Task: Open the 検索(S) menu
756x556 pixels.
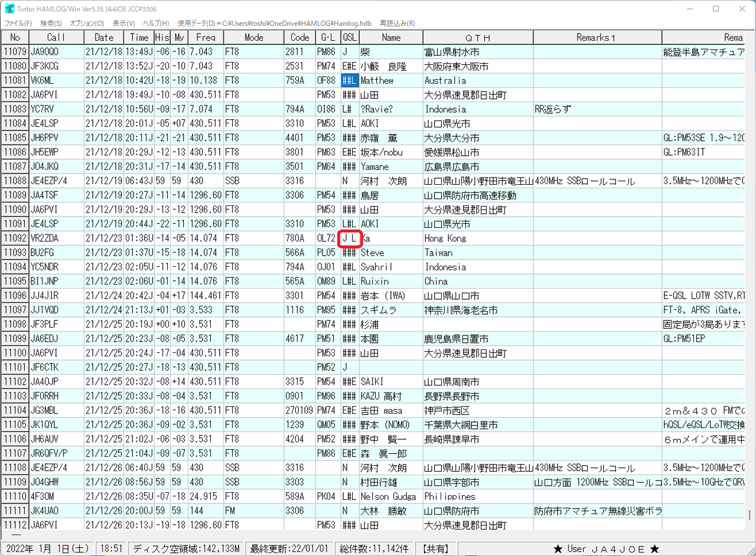Action: (51, 24)
